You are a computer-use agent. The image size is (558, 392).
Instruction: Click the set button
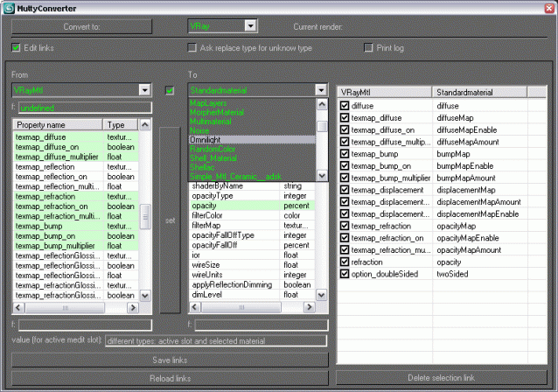coord(170,220)
